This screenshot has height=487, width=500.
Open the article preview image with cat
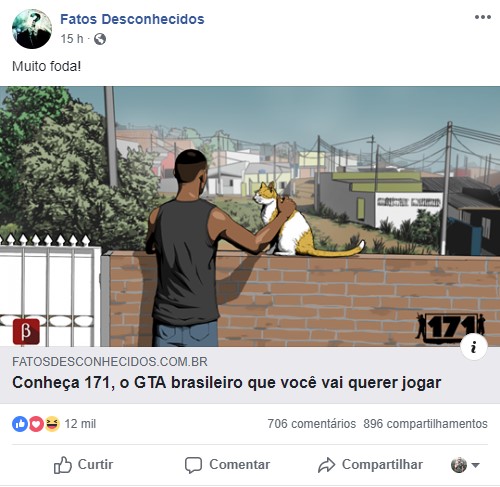pyautogui.click(x=250, y=216)
